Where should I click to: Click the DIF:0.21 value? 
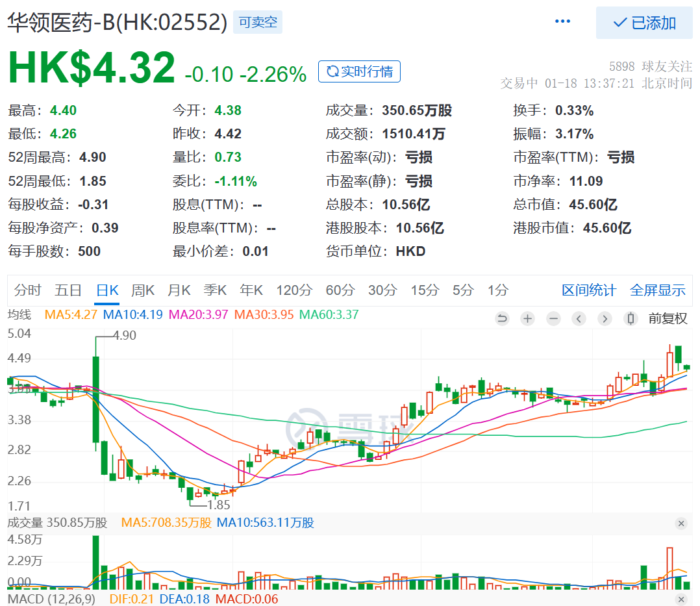coord(131,599)
